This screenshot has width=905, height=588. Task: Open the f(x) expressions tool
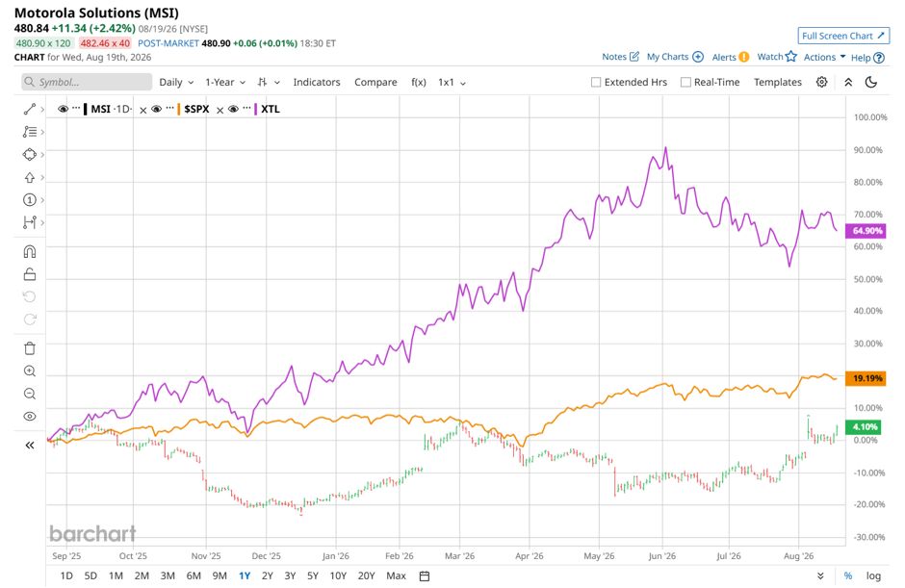(x=419, y=82)
